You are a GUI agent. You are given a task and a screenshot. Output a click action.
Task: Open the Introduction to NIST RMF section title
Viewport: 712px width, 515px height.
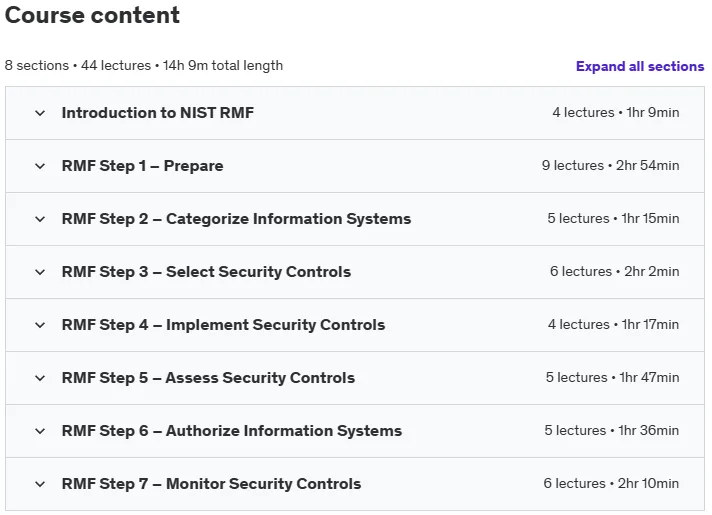[158, 113]
